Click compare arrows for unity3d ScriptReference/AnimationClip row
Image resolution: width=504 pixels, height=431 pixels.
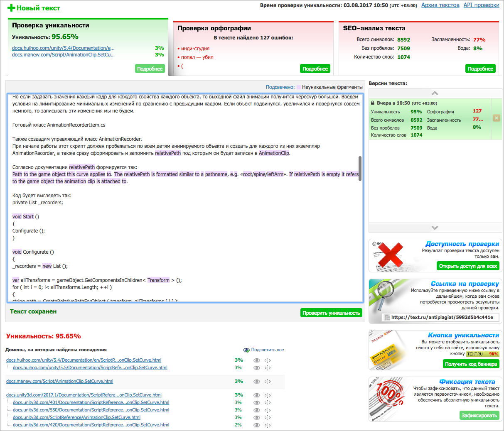pos(268,418)
